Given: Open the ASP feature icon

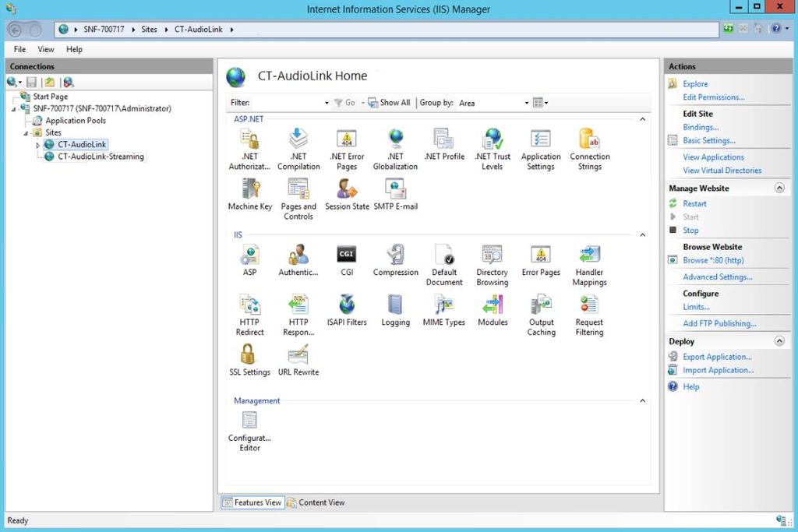Looking at the screenshot, I should (x=249, y=260).
